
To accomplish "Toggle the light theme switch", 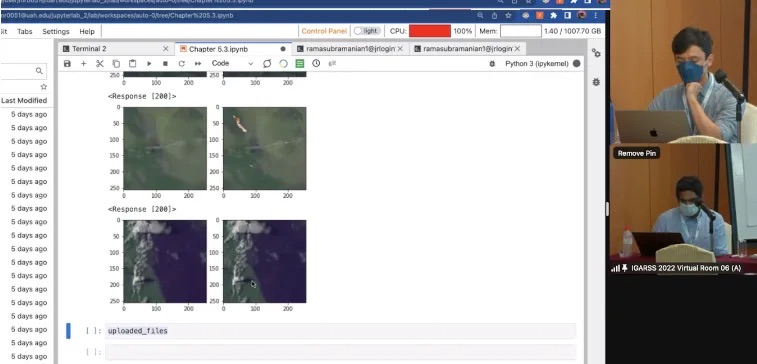I will point(367,31).
